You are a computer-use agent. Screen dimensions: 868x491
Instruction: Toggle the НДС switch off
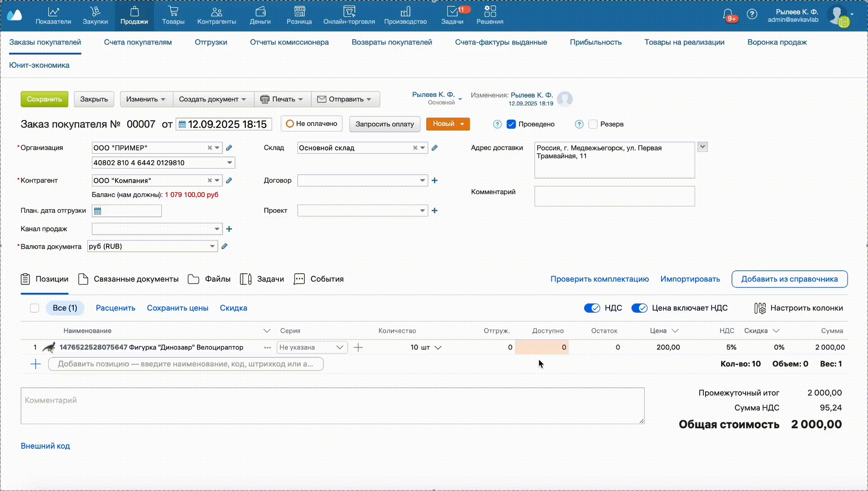coord(592,308)
